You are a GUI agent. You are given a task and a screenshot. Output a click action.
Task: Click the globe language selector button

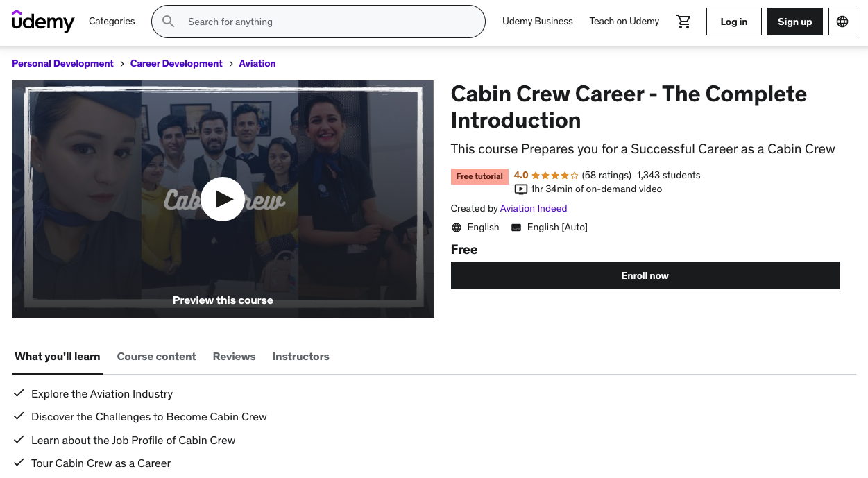tap(842, 22)
